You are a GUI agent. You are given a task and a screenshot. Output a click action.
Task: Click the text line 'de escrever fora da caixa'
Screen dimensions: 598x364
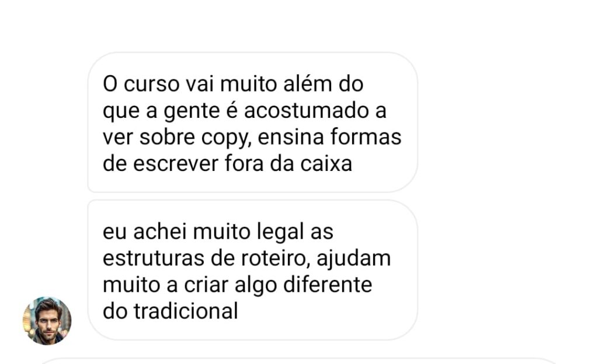coord(227,164)
